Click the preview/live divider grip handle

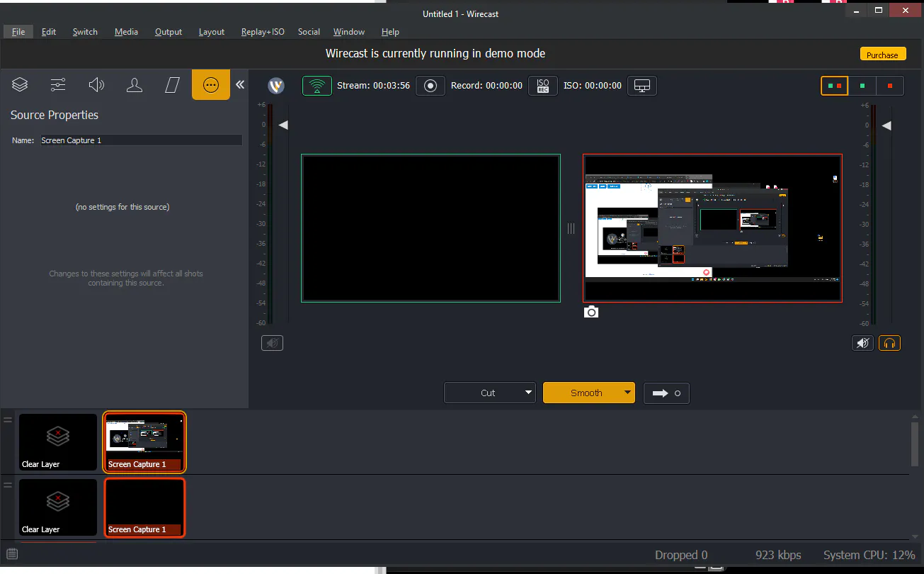pyautogui.click(x=571, y=228)
